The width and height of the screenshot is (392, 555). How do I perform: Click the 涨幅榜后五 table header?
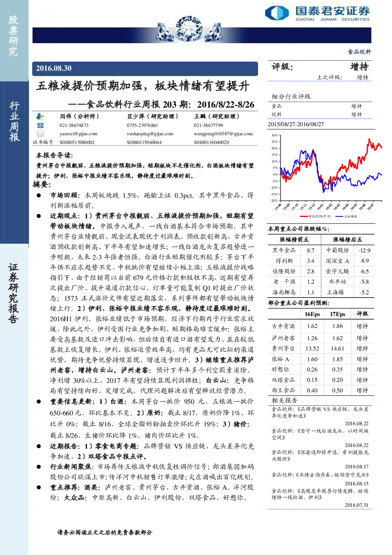(x=347, y=239)
